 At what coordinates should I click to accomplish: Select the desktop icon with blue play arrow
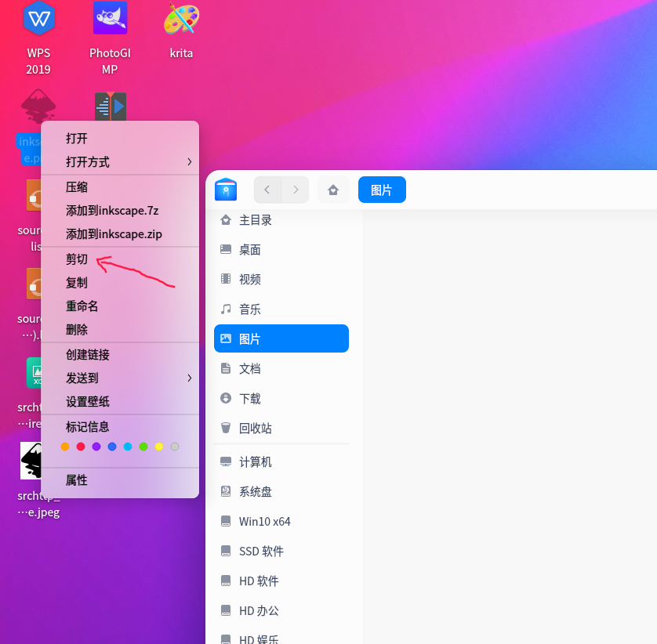click(111, 106)
